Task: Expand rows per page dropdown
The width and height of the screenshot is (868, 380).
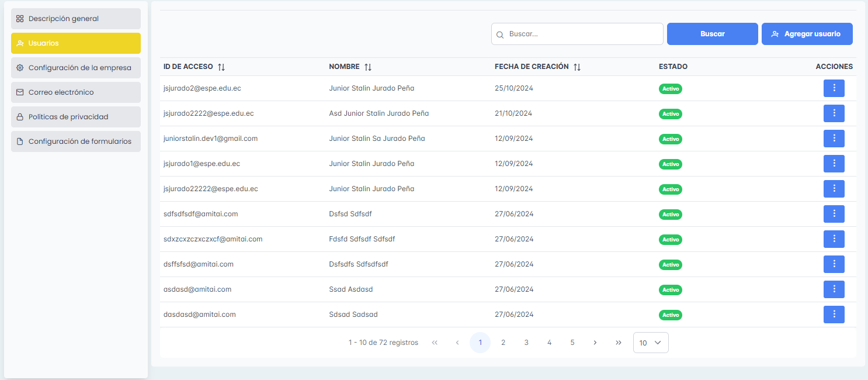Action: (650, 343)
